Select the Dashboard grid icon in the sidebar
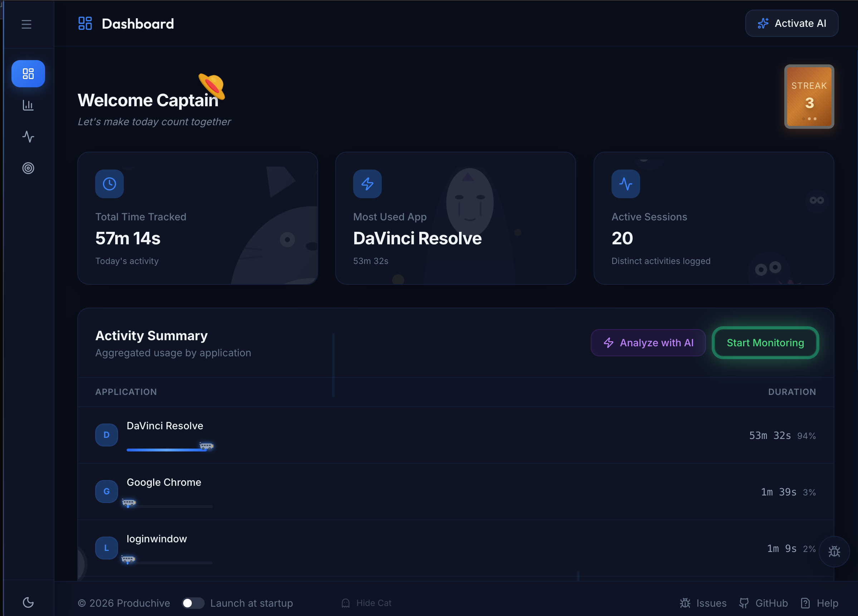Viewport: 858px width, 616px height. click(x=28, y=74)
